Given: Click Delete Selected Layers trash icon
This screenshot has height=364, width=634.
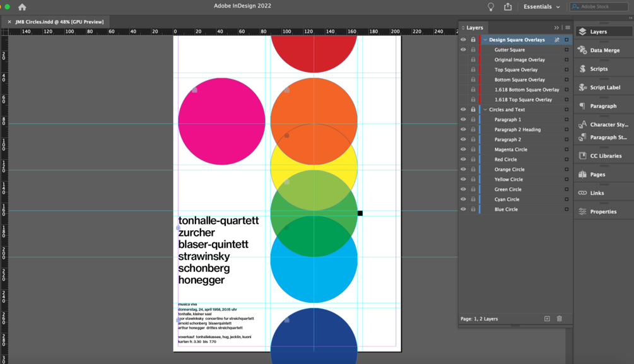Looking at the screenshot, I should tap(559, 319).
